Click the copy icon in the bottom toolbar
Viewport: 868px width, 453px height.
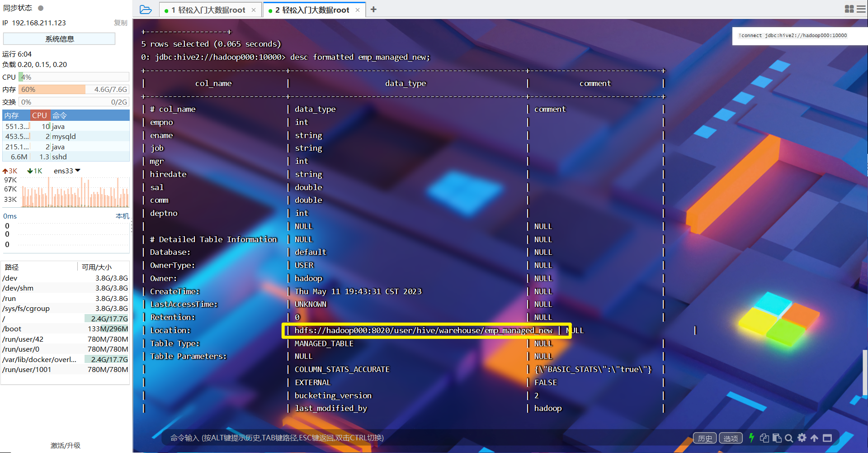coord(764,438)
